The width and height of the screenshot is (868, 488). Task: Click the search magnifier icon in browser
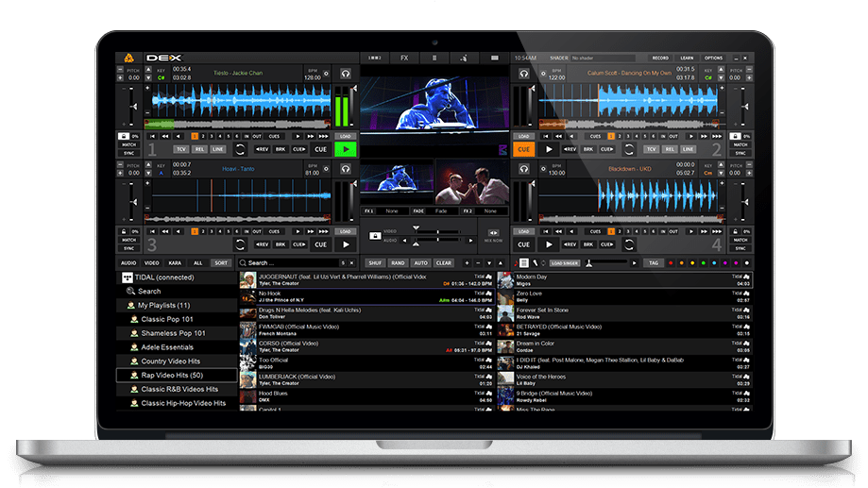tap(243, 262)
